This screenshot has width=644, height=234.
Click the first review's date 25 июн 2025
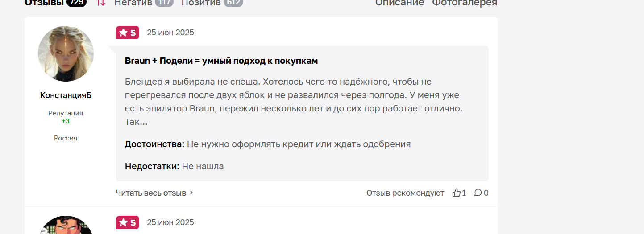170,33
